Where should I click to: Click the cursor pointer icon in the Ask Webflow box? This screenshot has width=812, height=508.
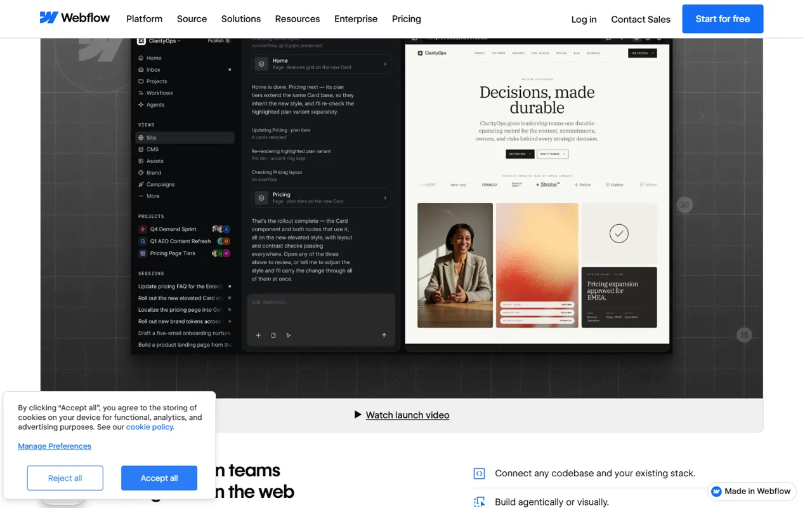pos(289,335)
